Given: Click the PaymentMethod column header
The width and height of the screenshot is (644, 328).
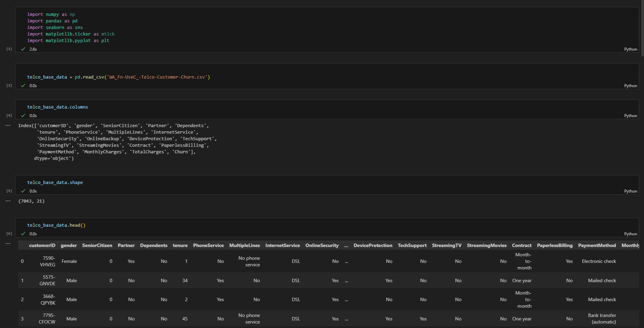Looking at the screenshot, I should pos(597,245).
